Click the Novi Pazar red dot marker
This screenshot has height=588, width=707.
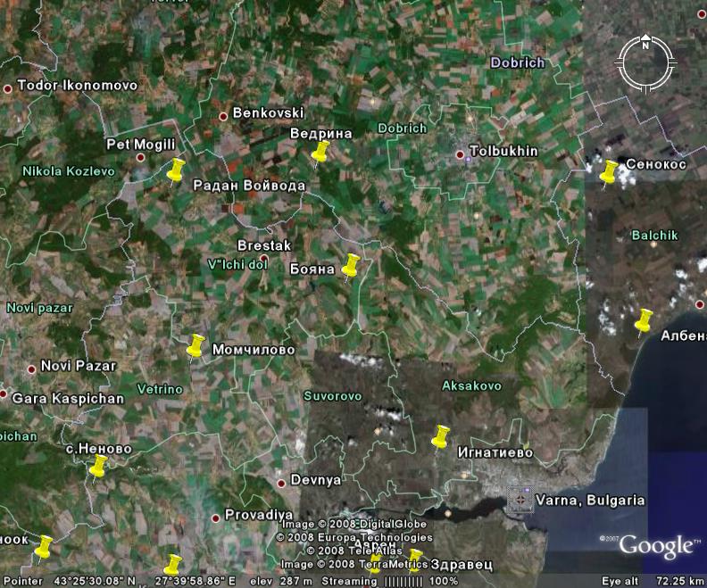pyautogui.click(x=31, y=369)
